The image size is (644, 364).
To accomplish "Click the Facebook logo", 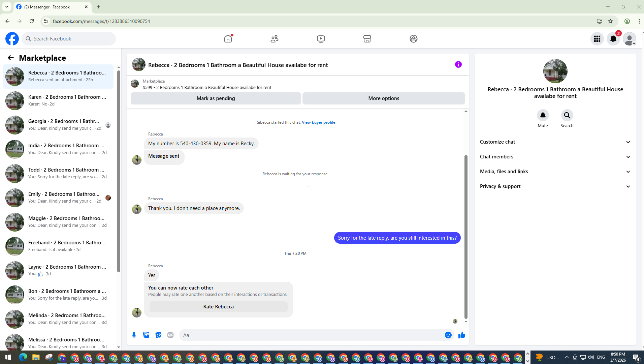I will coord(12,39).
